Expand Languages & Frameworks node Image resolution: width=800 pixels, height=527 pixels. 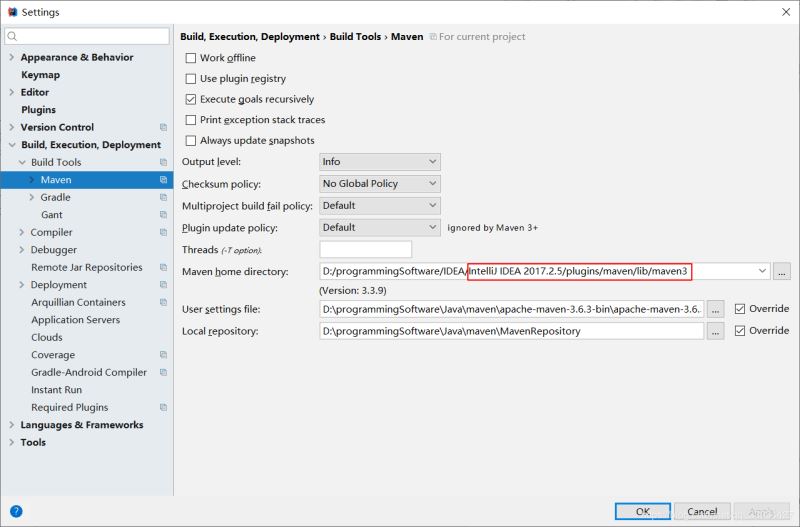pyautogui.click(x=12, y=424)
